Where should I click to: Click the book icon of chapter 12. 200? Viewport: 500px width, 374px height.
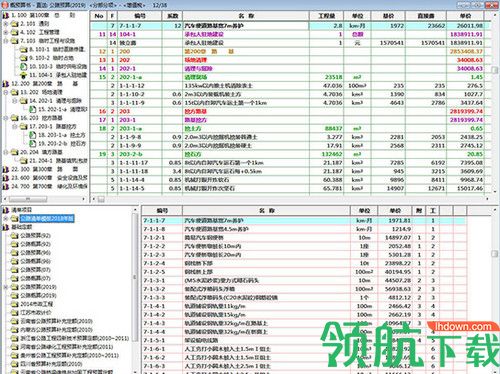(x=6, y=84)
